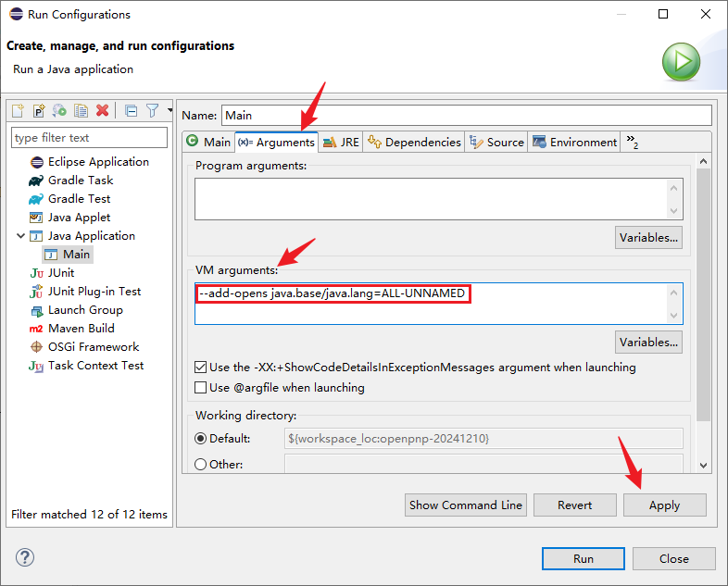The image size is (728, 586).
Task: Collapse the Java Application tree node
Action: pos(20,236)
